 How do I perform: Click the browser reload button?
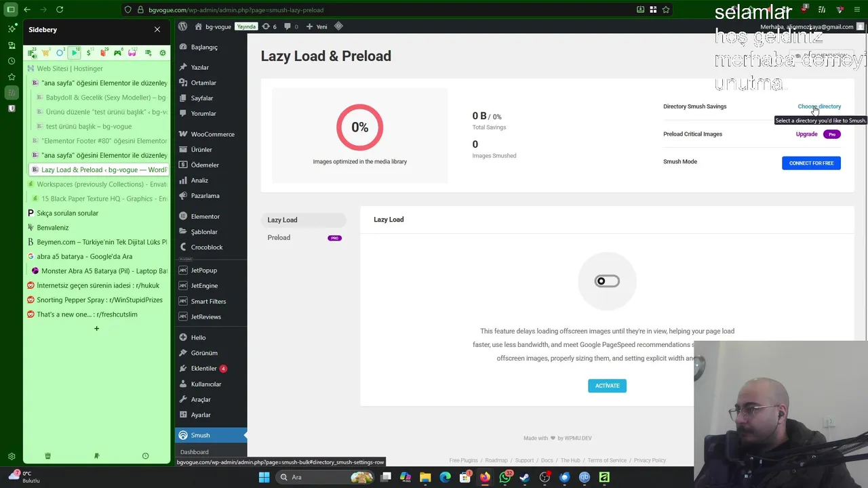(60, 9)
